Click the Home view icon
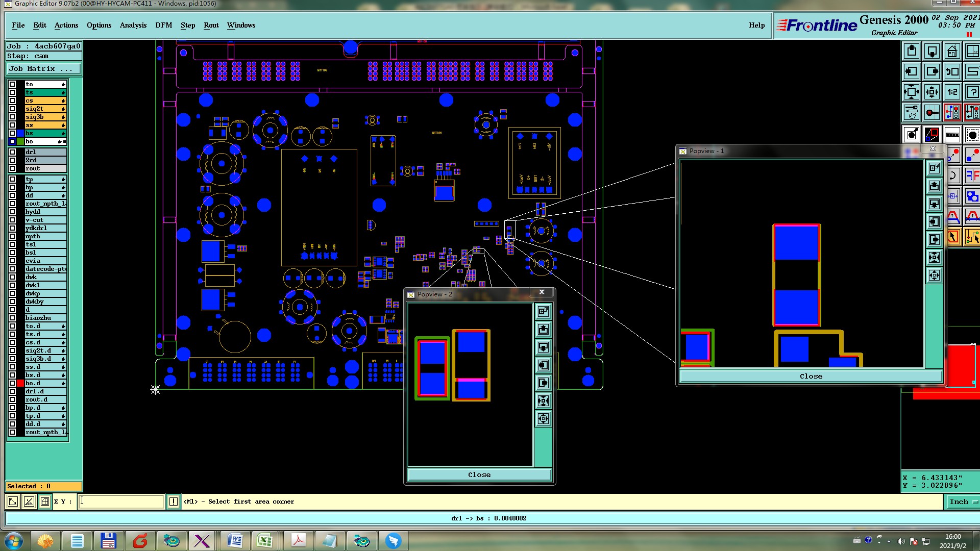This screenshot has width=980, height=551. [952, 52]
